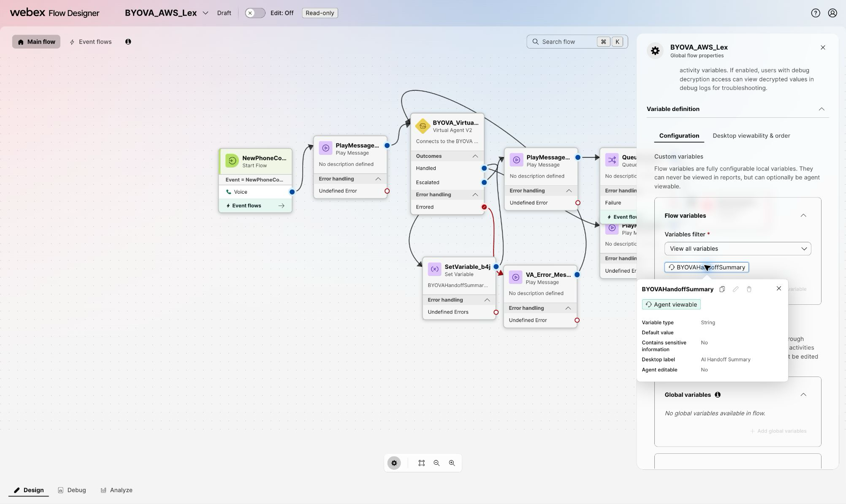Screen dimensions: 846x504
Task: Click Undefined Errors port on SetVariable_b4j
Action: pyautogui.click(x=496, y=312)
